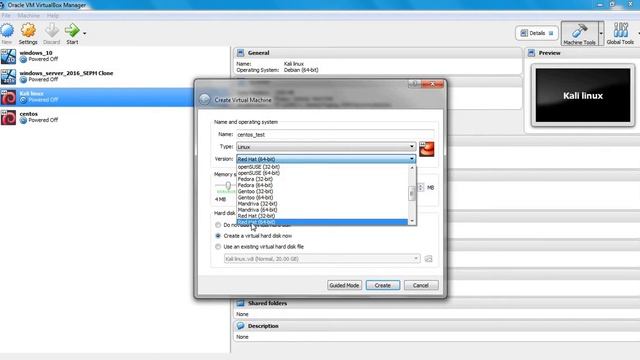Image resolution: width=640 pixels, height=360 pixels.
Task: Choose openSUSE (32-bit) from version list
Action: [322, 167]
